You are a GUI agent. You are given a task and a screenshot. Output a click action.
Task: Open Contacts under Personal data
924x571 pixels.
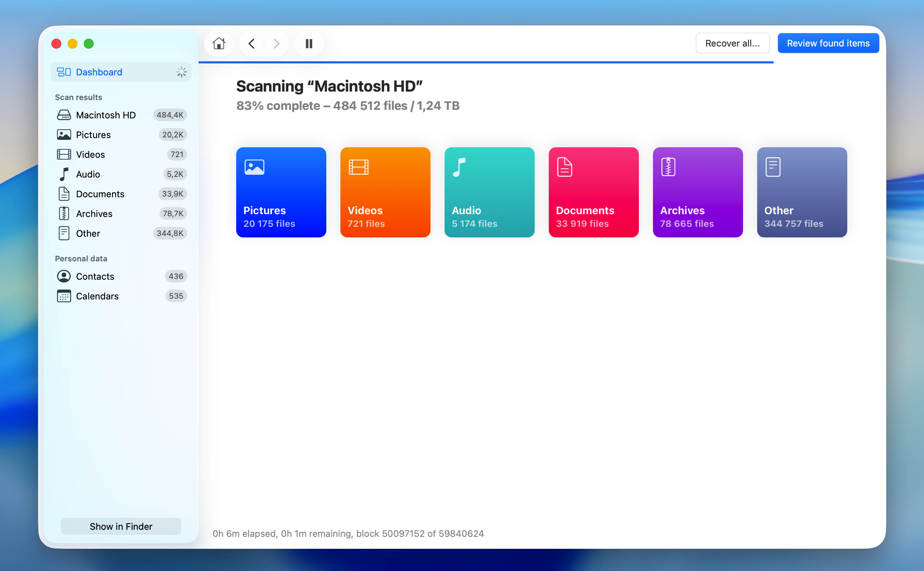[121, 276]
